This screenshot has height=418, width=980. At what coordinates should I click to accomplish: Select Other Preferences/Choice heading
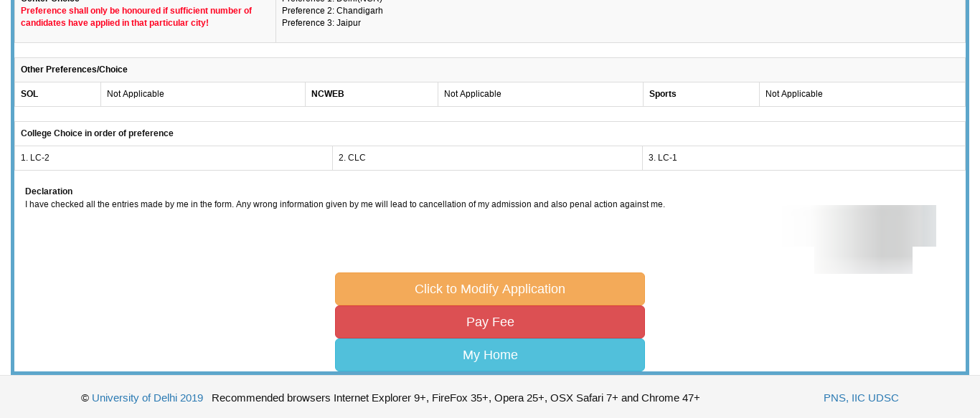pos(74,70)
